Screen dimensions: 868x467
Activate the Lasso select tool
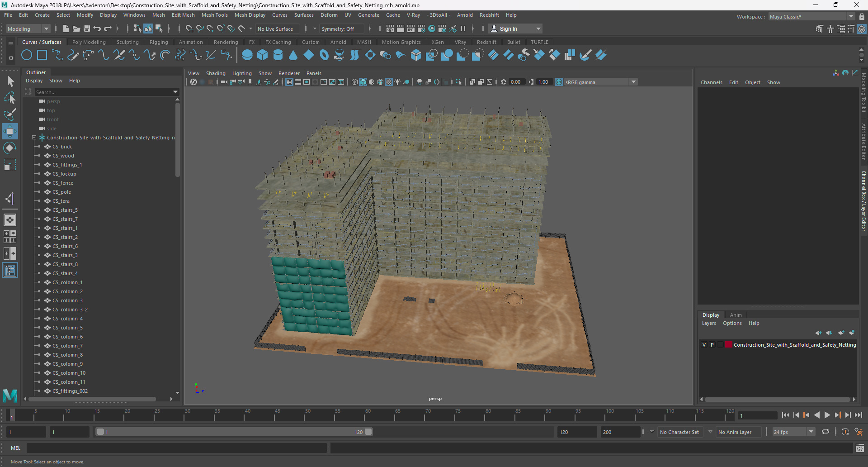[x=10, y=98]
